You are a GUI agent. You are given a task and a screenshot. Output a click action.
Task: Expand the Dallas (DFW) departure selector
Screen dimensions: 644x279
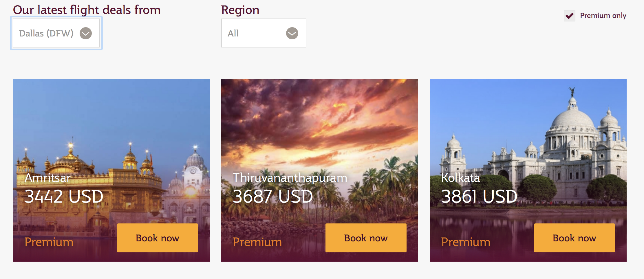coord(56,33)
